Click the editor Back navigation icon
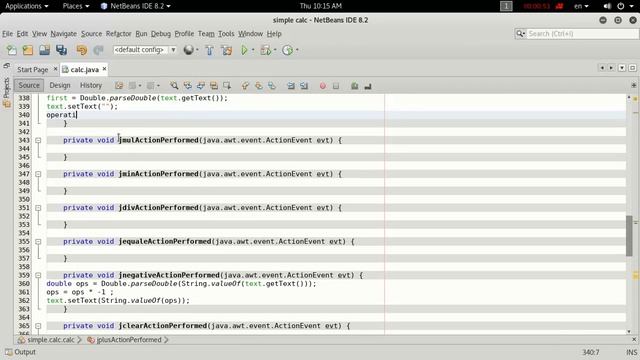This screenshot has height=360, width=640. (x=132, y=86)
